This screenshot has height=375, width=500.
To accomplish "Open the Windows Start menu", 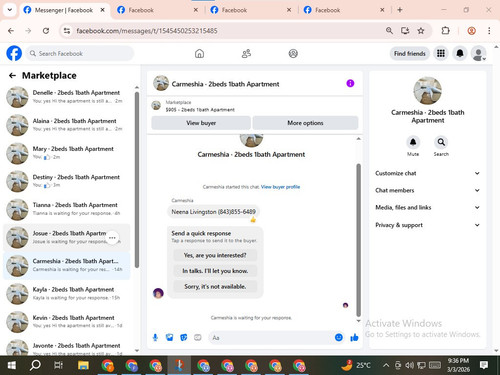I will point(11,365).
